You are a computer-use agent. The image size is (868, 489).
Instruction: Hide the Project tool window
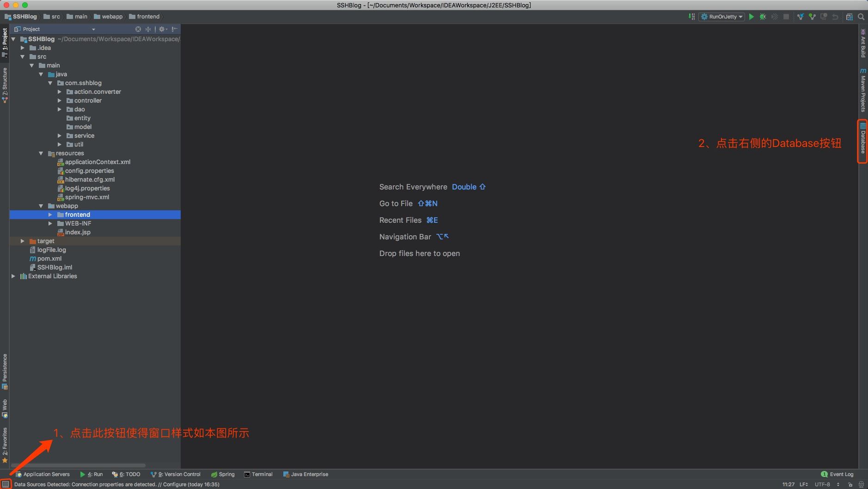[x=175, y=29]
